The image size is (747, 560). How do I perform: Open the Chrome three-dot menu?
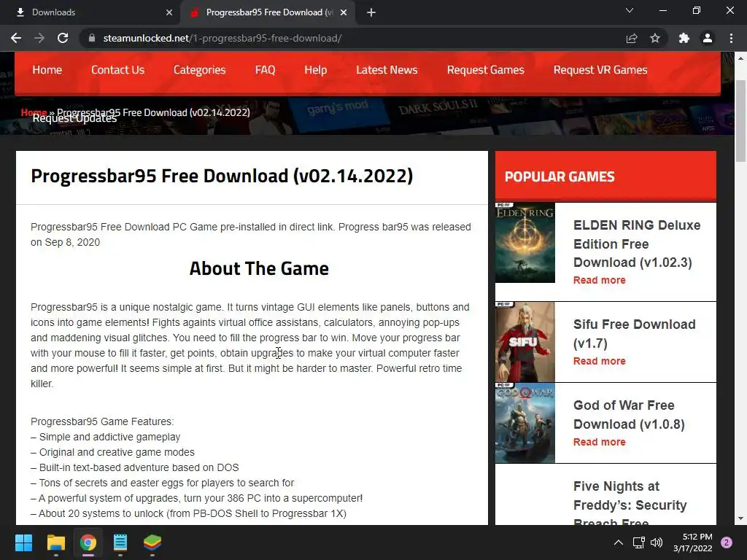coord(731,38)
